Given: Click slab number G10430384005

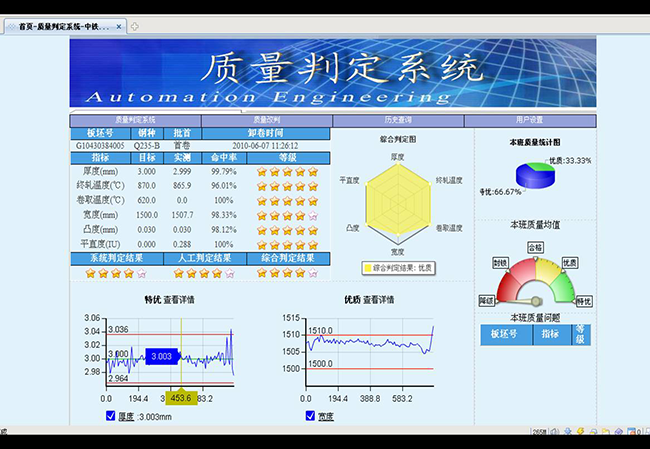Looking at the screenshot, I should tap(100, 146).
